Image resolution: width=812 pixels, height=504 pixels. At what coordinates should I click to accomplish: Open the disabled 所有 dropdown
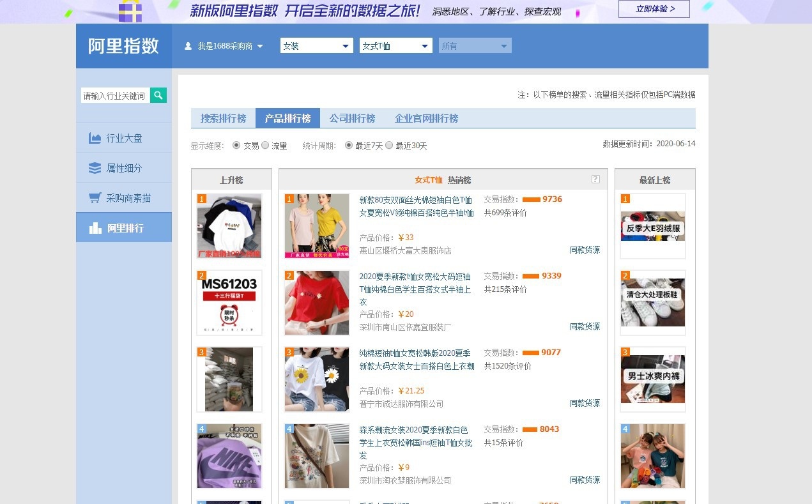coord(475,46)
